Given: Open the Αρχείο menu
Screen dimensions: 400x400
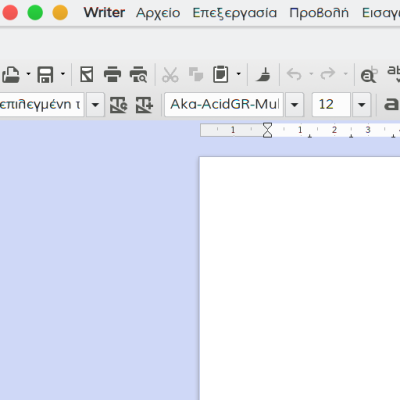Looking at the screenshot, I should (158, 13).
